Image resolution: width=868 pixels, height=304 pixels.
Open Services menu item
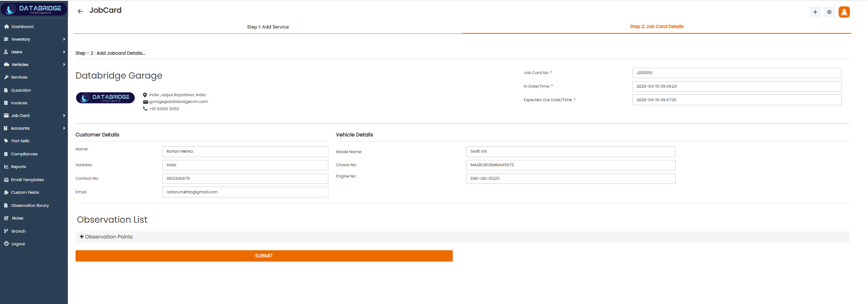coord(19,77)
